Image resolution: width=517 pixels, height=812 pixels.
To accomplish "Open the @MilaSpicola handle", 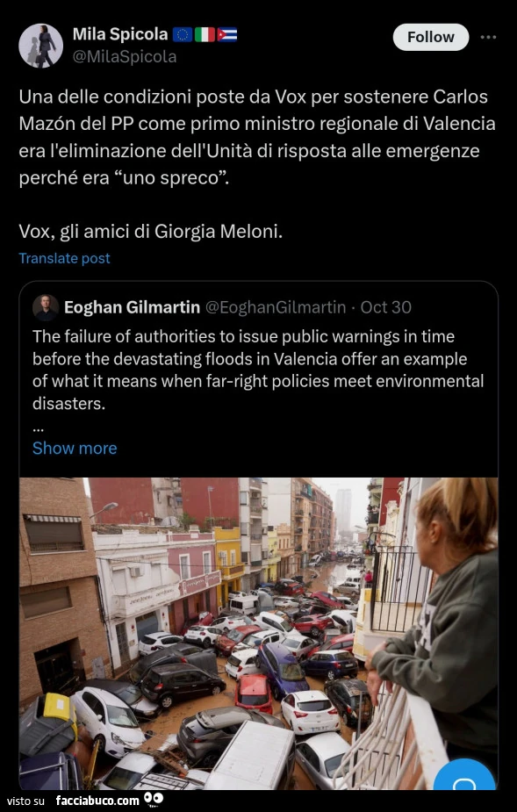I will (125, 56).
